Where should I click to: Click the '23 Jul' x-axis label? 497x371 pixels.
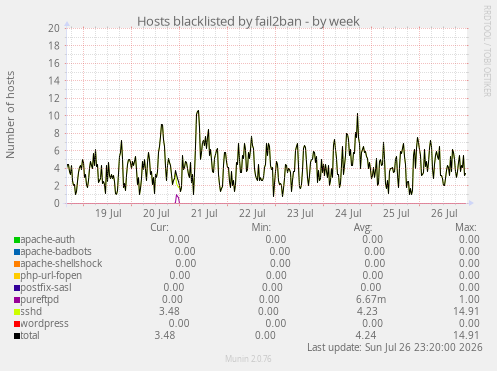[x=300, y=213]
